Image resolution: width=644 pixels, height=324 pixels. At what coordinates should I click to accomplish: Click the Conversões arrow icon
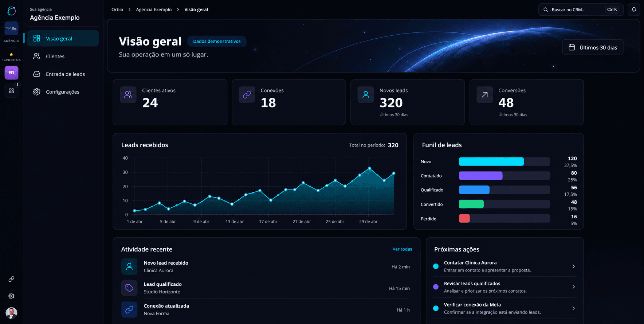[485, 95]
